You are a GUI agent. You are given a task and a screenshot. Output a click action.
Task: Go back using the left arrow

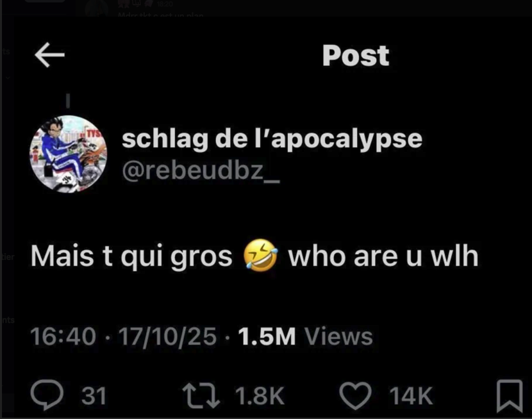[x=49, y=55]
